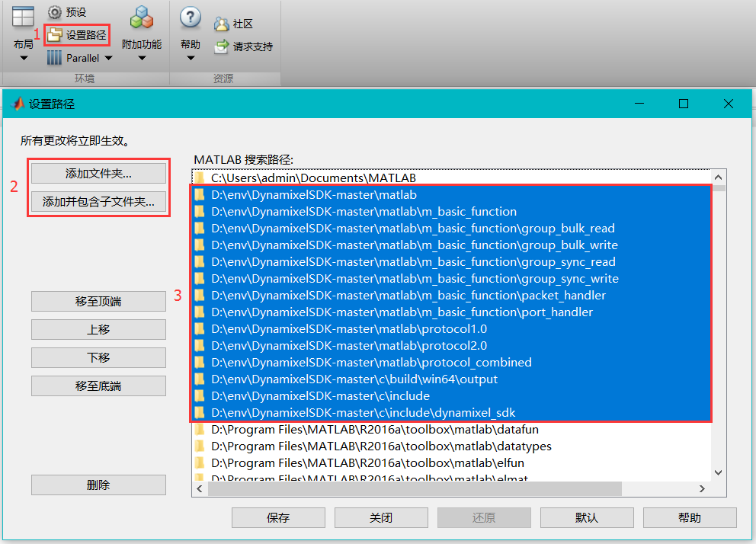Click the 默认 button

(587, 517)
